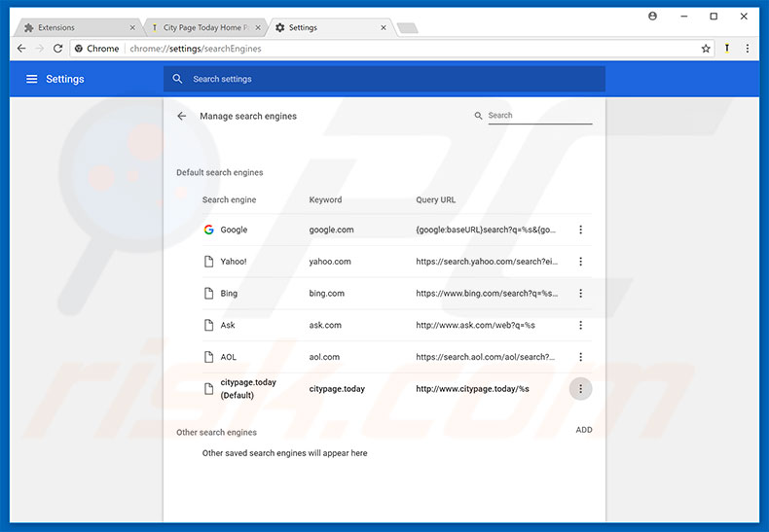769x532 pixels.
Task: Click the citypage.today keyword
Action: point(337,389)
